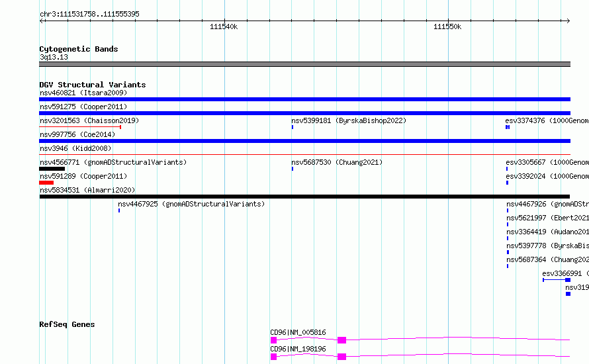Click the blue line feature under esv3366991
Screen dimensions: 589x364
[x=557, y=280]
